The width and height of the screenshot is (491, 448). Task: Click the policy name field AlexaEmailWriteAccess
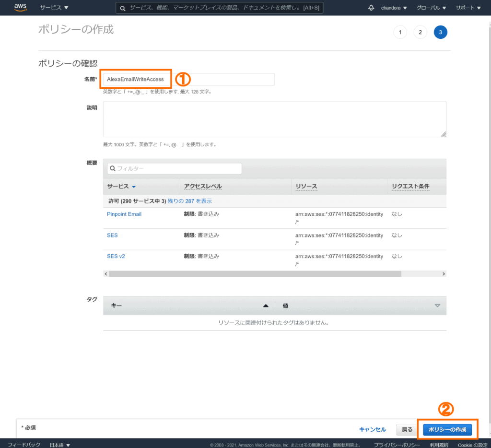(189, 79)
